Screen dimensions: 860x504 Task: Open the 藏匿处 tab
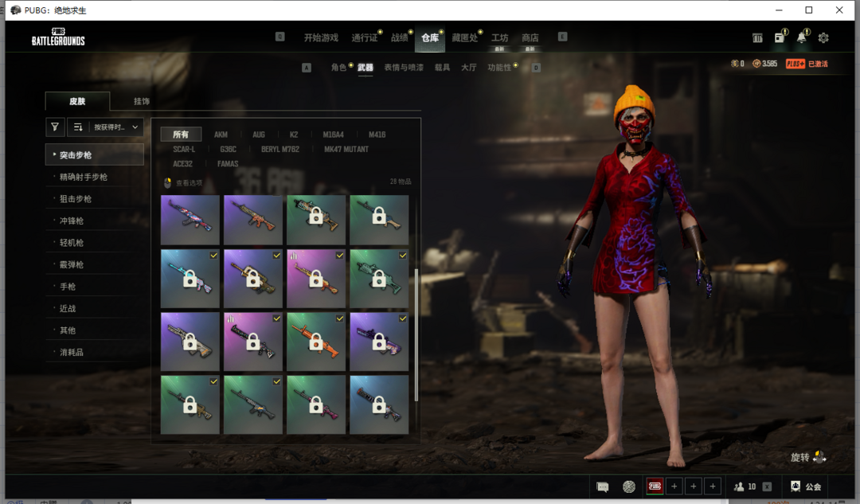tap(464, 37)
